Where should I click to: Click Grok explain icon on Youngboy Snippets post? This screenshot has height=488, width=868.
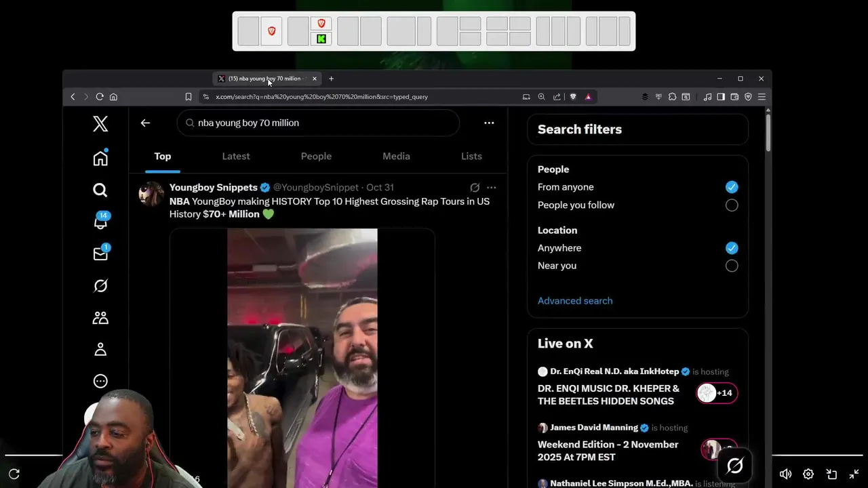475,187
